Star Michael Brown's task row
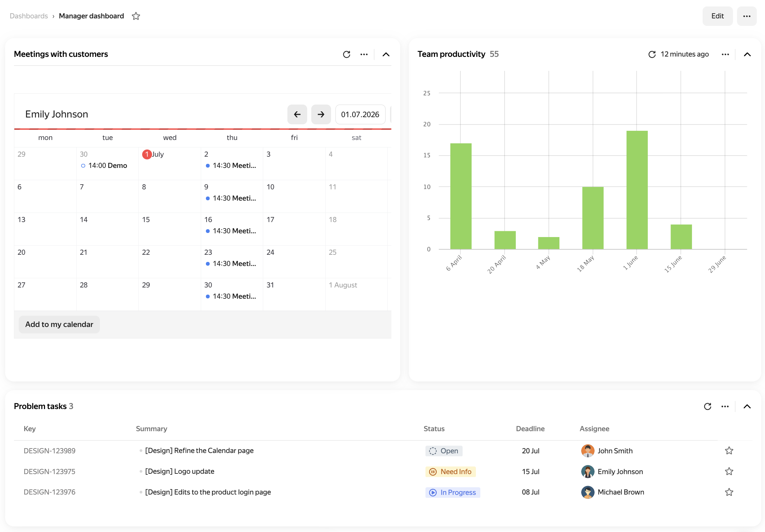This screenshot has width=765, height=532. (729, 492)
